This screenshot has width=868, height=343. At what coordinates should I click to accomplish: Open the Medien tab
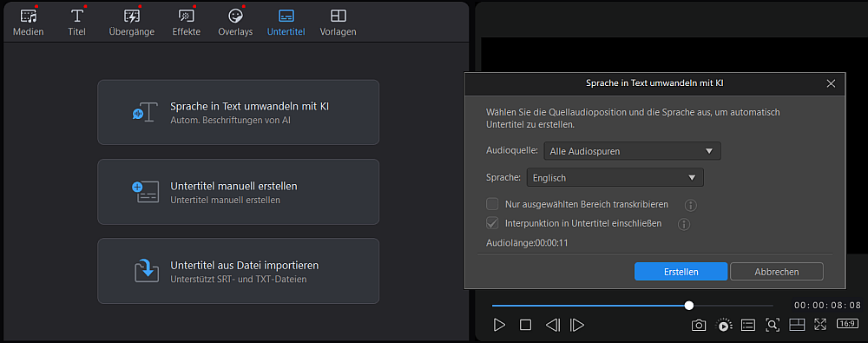(x=29, y=23)
